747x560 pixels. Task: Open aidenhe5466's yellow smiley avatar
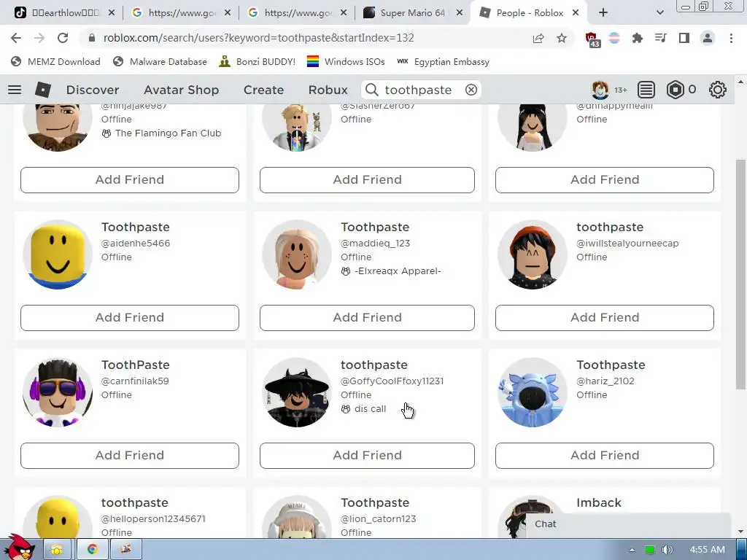pos(58,254)
